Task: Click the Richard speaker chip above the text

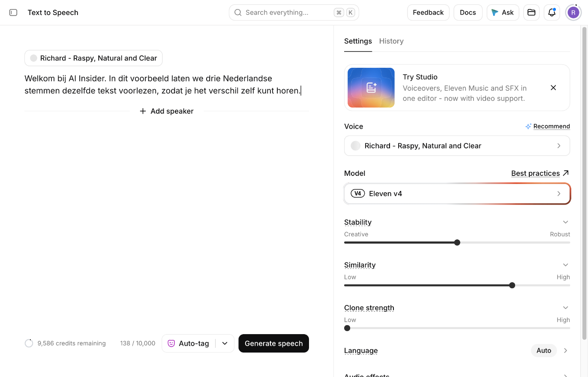Action: point(93,58)
